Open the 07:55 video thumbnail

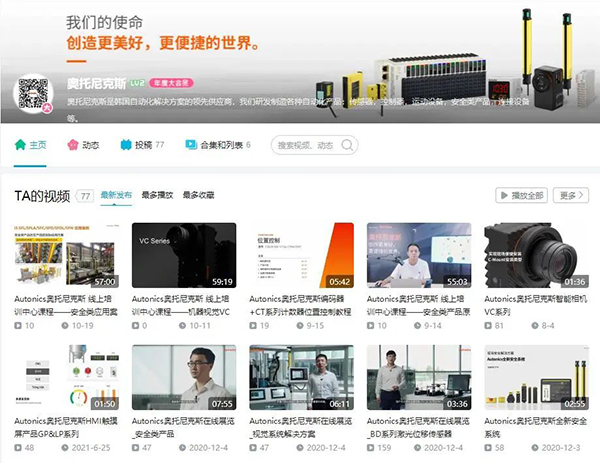184,377
